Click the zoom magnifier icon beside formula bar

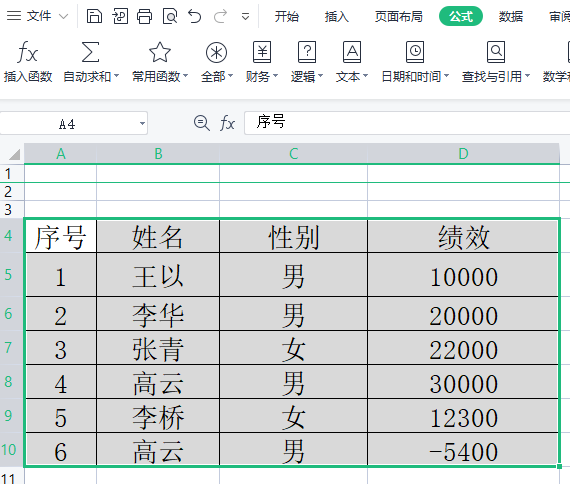[x=201, y=123]
